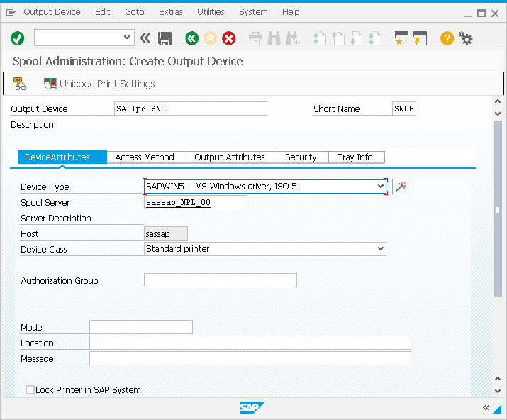The height and width of the screenshot is (420, 507).
Task: Expand status bar with double-arrow icon
Action: coord(486,408)
